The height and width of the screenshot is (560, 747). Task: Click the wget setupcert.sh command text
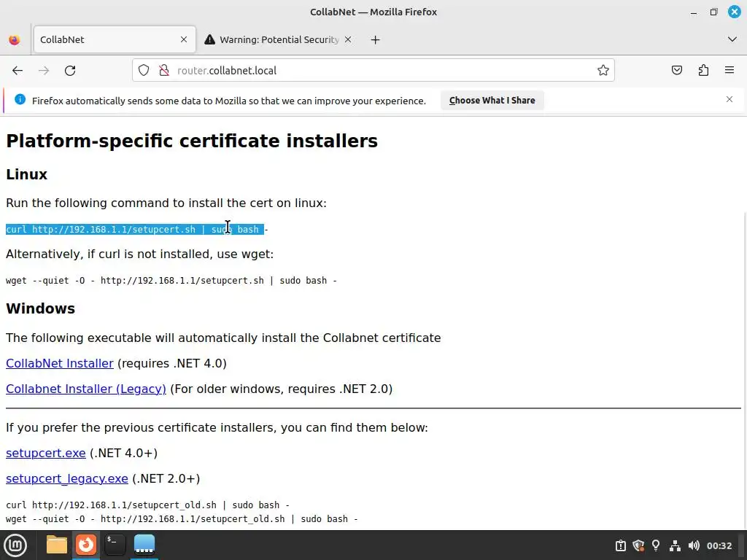(x=171, y=281)
